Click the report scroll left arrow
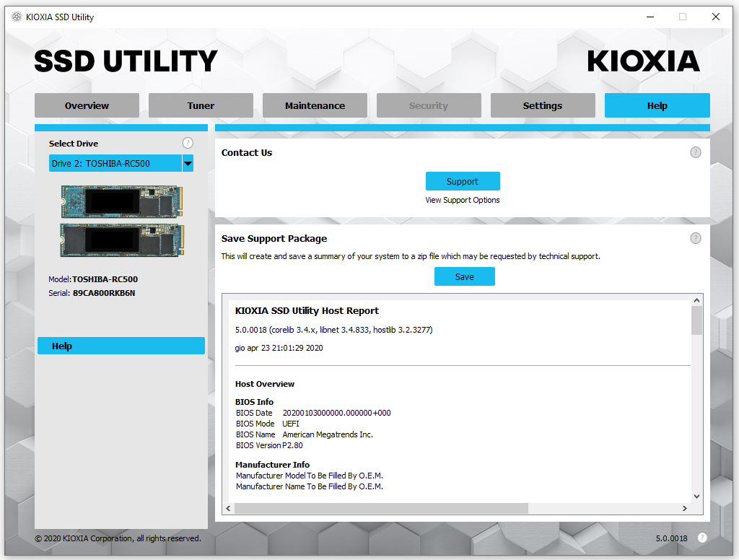 click(228, 508)
